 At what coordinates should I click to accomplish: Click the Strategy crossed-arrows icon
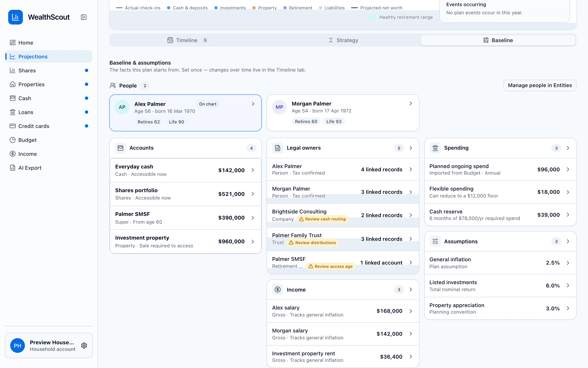331,40
